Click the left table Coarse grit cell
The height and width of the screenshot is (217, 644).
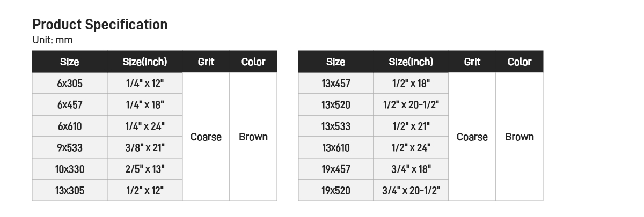coord(206,137)
